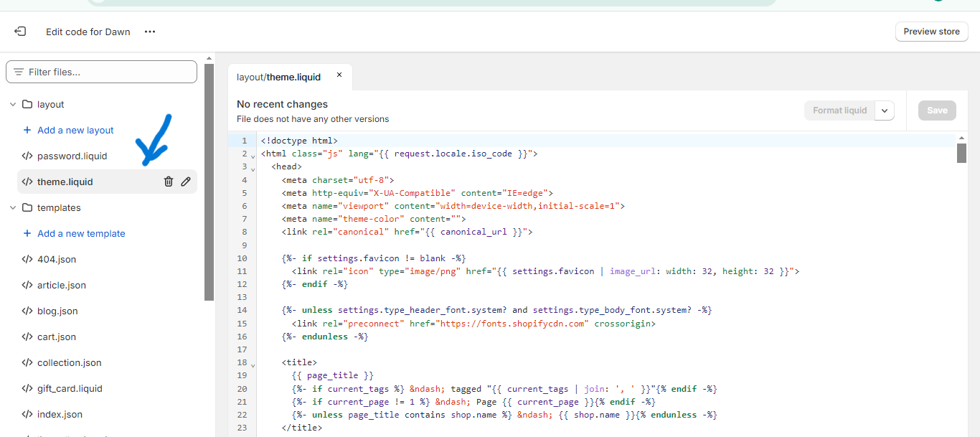Place cursor on '<!doctype html>' line
This screenshot has height=437, width=980.
(x=299, y=141)
